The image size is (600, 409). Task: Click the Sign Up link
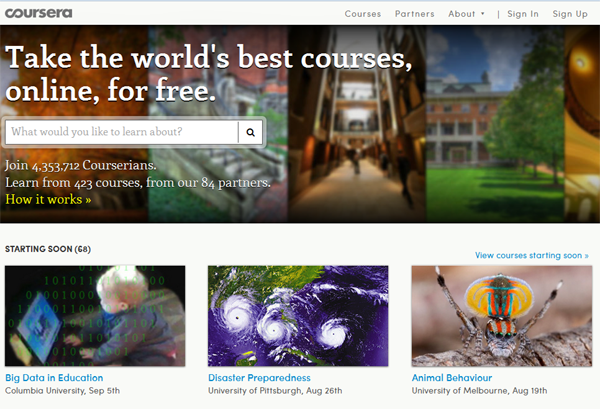pos(570,14)
